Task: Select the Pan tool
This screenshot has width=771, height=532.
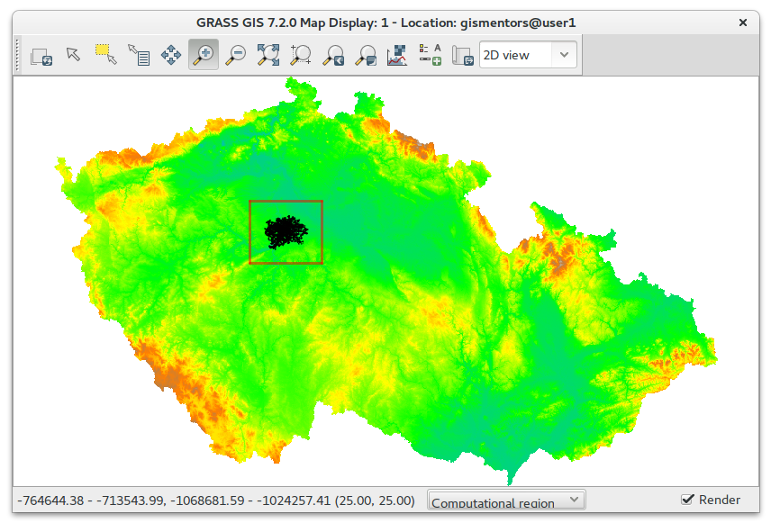Action: tap(171, 55)
